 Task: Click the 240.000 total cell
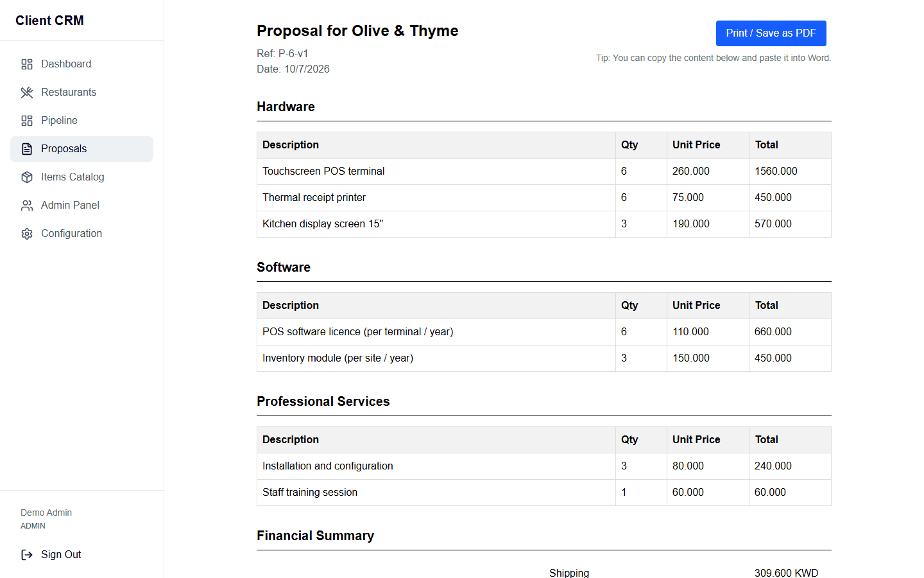pos(790,466)
